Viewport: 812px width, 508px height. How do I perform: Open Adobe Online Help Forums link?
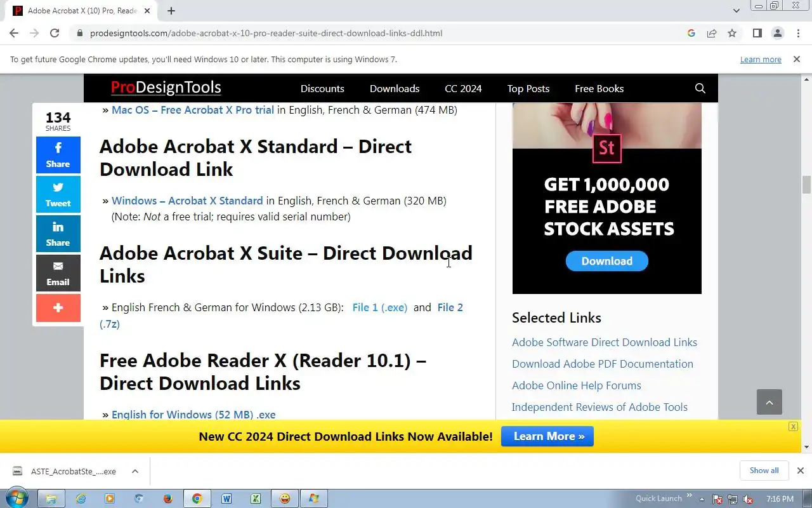point(577,385)
